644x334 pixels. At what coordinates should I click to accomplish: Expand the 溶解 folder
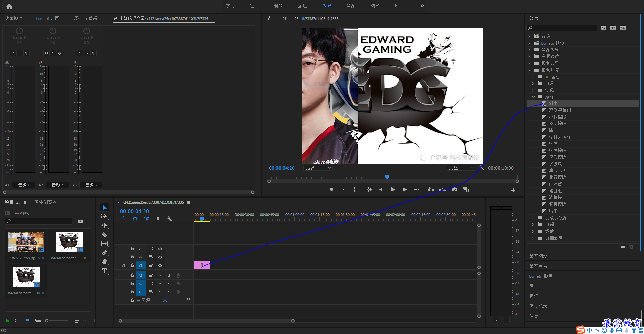click(533, 224)
